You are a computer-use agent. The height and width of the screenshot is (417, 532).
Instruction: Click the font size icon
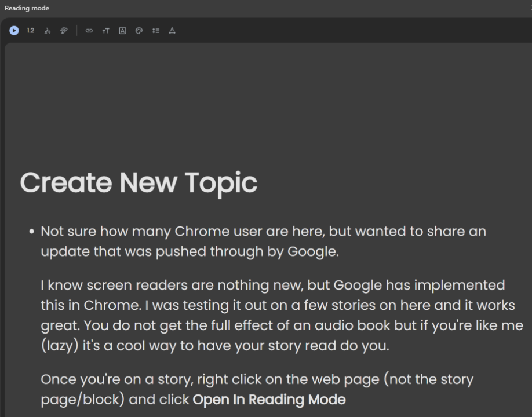(105, 31)
